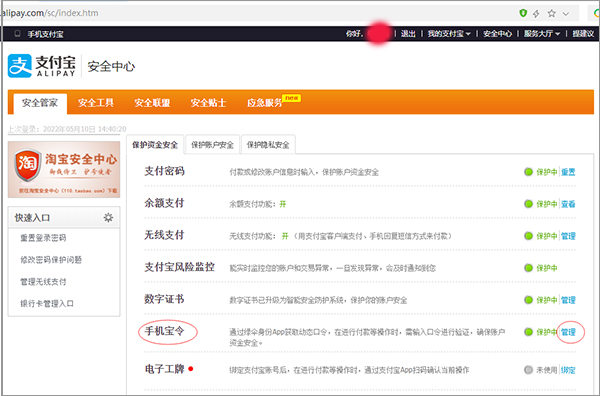
Task: Click the 上次登录 timestamp text
Action: coord(67,129)
